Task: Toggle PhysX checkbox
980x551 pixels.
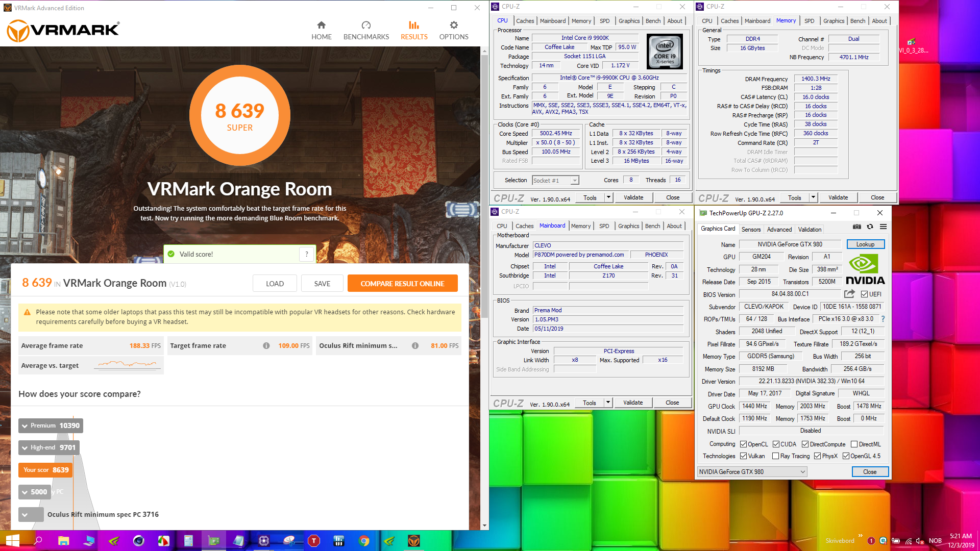Action: pyautogui.click(x=818, y=456)
